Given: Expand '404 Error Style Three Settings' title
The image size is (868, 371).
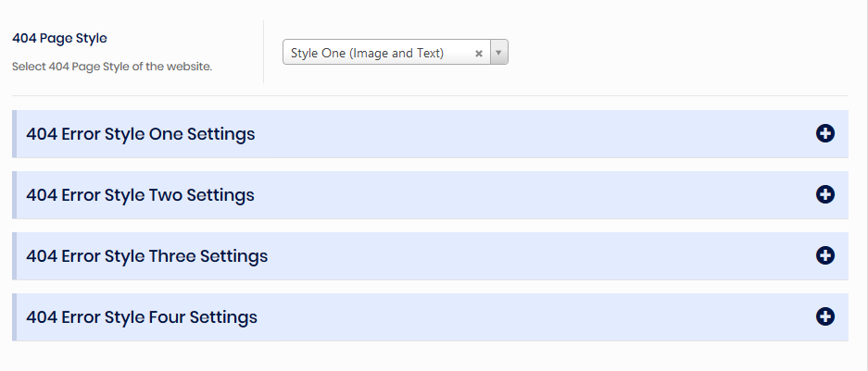Looking at the screenshot, I should click(x=147, y=256).
